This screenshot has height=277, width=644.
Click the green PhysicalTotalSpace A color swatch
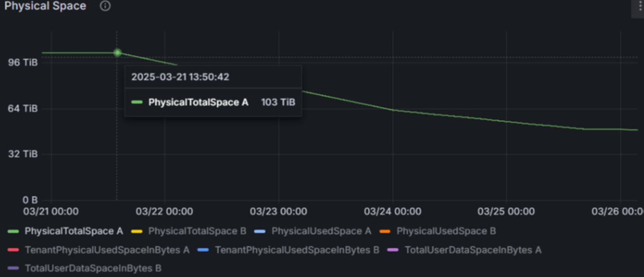point(14,231)
